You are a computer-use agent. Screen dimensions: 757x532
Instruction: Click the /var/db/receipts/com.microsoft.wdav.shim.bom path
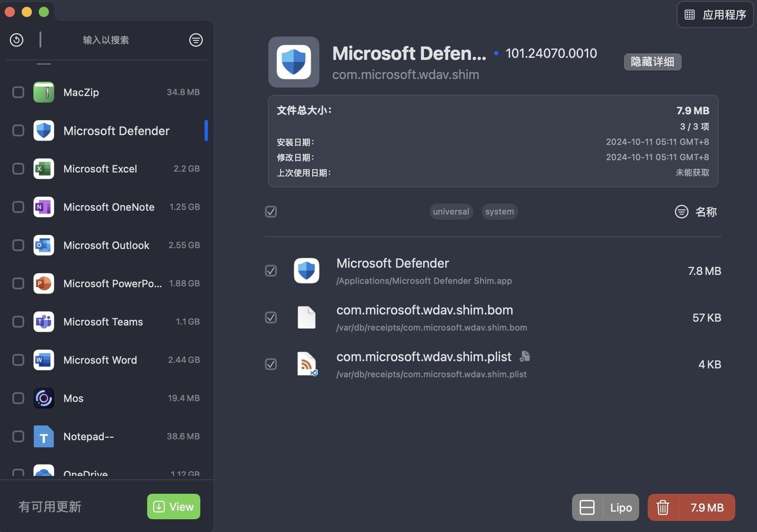coord(432,328)
